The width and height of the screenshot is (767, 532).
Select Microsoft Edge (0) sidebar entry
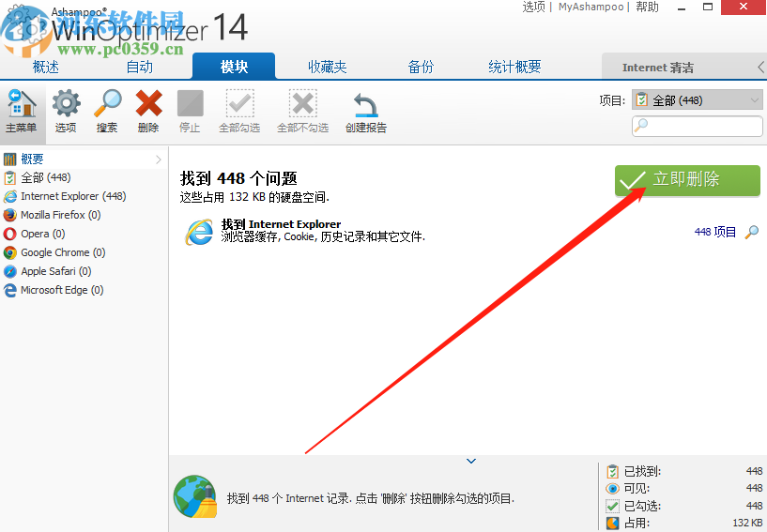[x=54, y=290]
